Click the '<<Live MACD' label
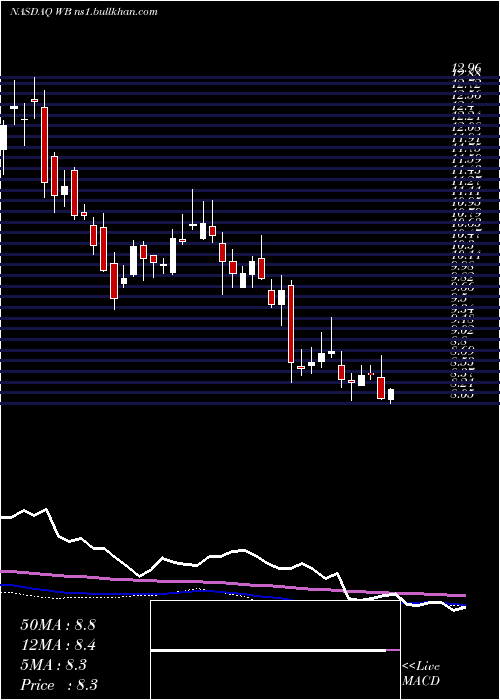Image resolution: width=500 pixels, height=700 pixels. pyautogui.click(x=421, y=674)
